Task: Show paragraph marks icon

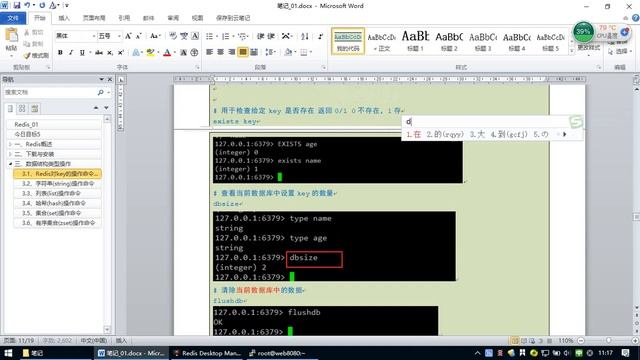Action: coord(320,36)
